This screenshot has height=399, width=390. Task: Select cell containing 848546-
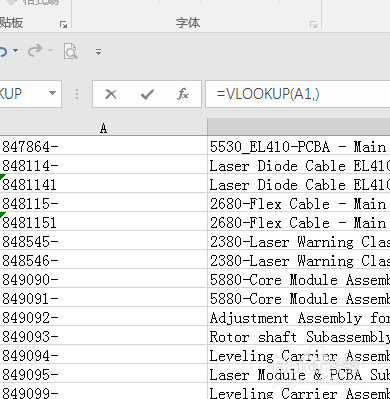pyautogui.click(x=103, y=259)
